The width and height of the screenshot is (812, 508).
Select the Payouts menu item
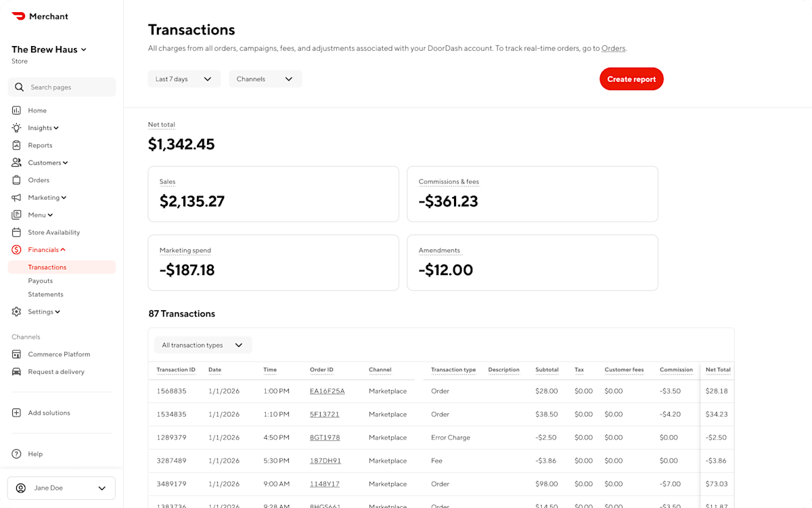click(x=41, y=280)
